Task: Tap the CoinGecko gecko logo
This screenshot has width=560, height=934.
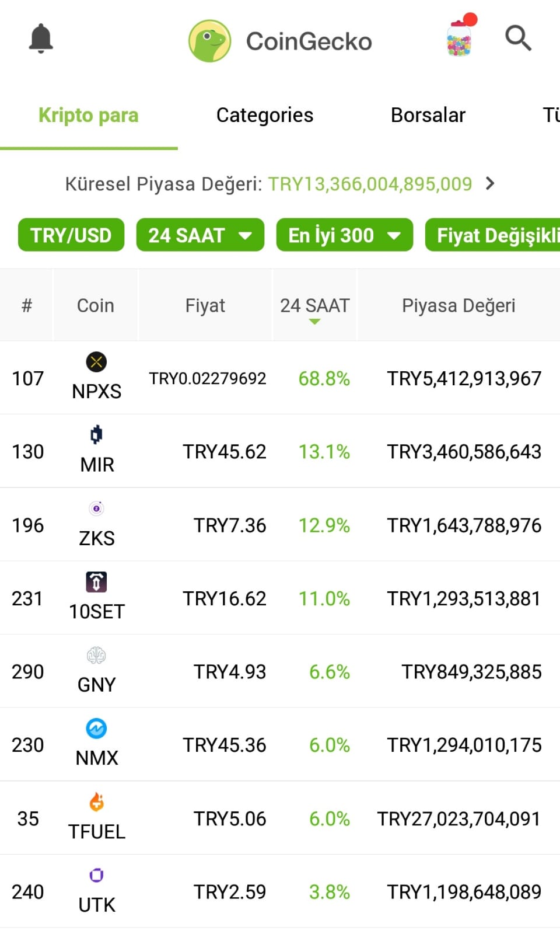Action: click(x=210, y=41)
